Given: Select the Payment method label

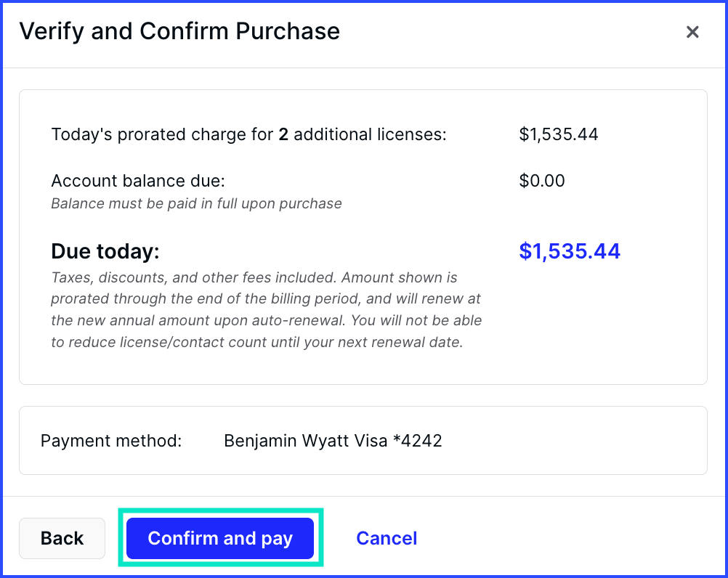Looking at the screenshot, I should pos(111,441).
